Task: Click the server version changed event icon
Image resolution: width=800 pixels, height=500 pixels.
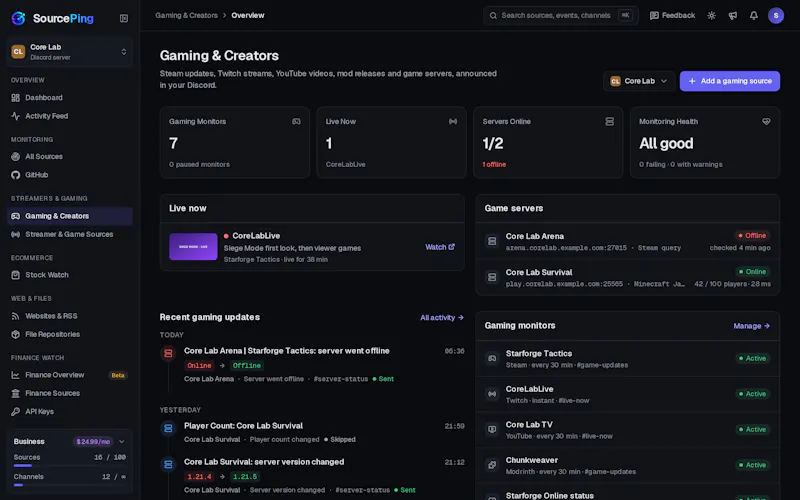Action: [168, 464]
